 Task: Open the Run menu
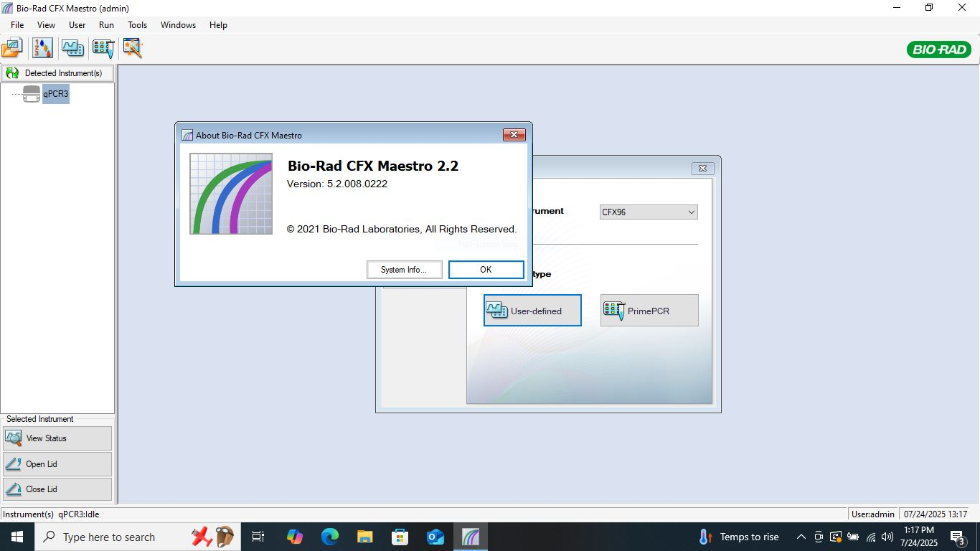tap(106, 24)
